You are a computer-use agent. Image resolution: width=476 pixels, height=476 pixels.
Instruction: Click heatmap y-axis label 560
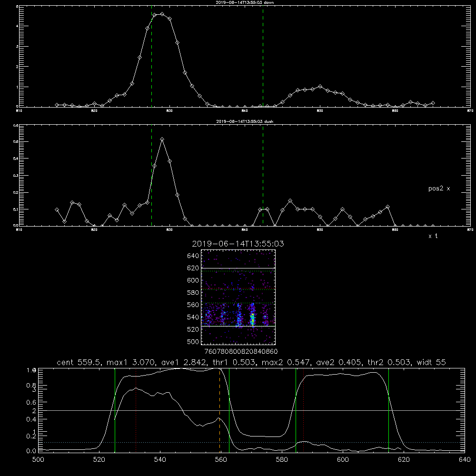[193, 305]
